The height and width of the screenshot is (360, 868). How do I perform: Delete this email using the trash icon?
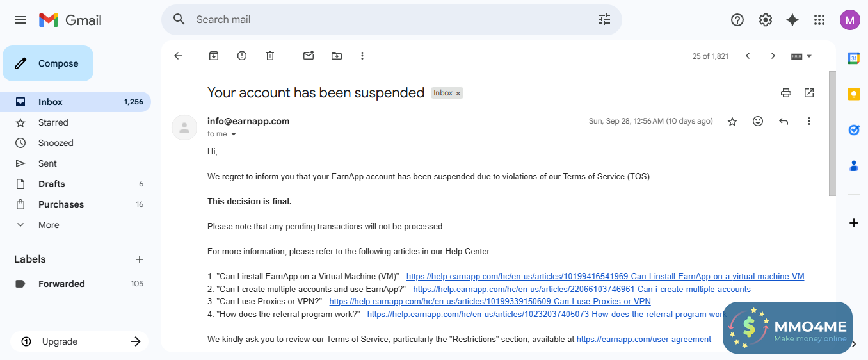point(270,56)
